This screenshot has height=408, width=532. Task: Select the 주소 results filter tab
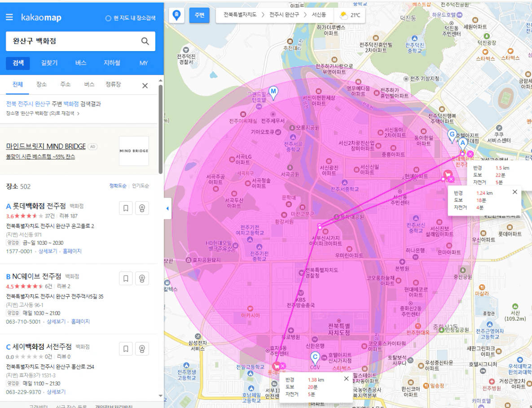click(x=65, y=84)
